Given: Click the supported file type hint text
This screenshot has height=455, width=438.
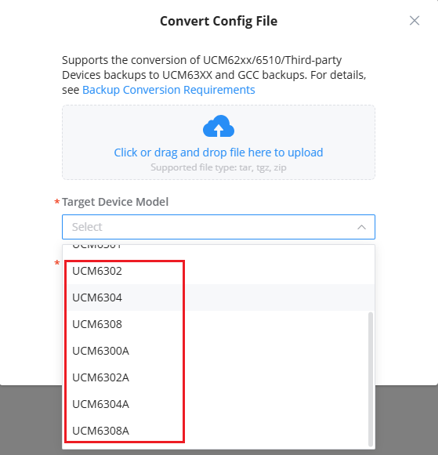Looking at the screenshot, I should (x=218, y=167).
